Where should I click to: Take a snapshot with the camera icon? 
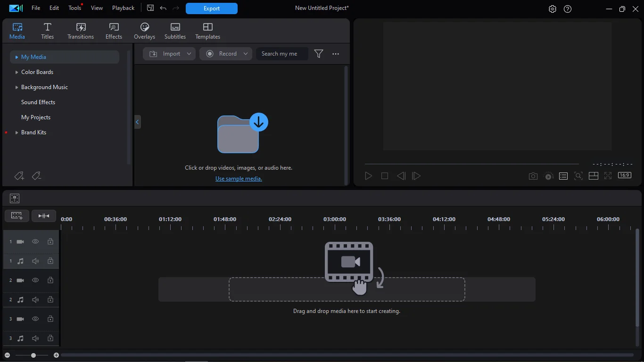[x=533, y=176]
